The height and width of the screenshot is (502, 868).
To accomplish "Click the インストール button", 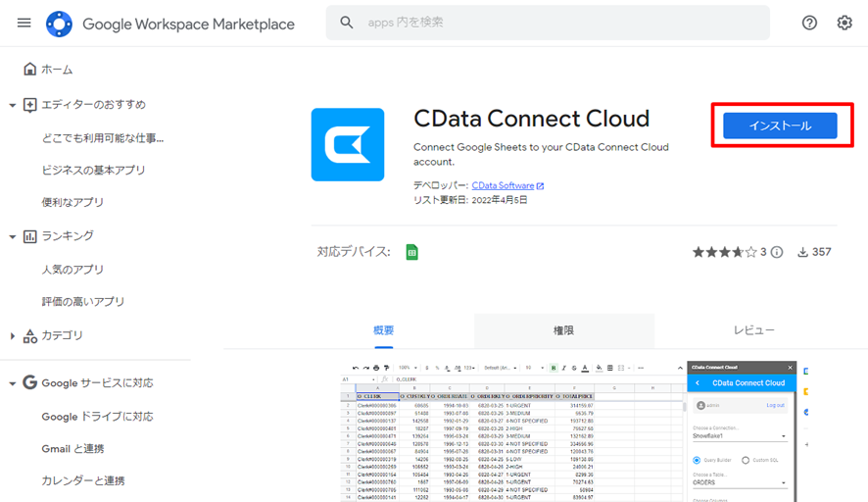I will tap(780, 125).
